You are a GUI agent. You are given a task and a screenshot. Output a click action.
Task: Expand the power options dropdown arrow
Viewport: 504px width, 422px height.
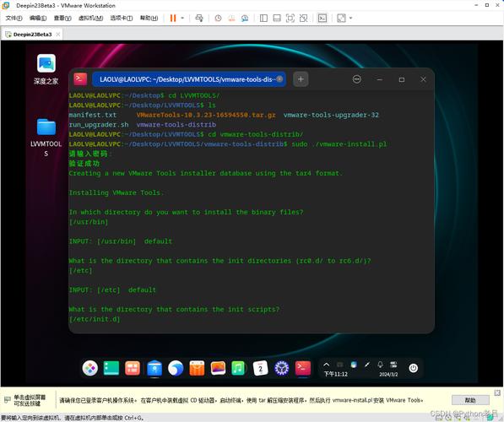pos(182,18)
